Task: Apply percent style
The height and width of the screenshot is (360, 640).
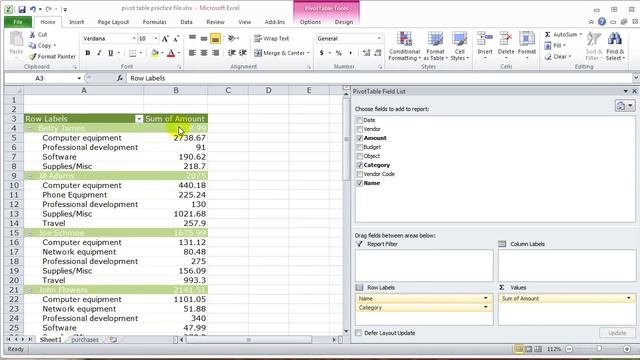Action: point(338,53)
